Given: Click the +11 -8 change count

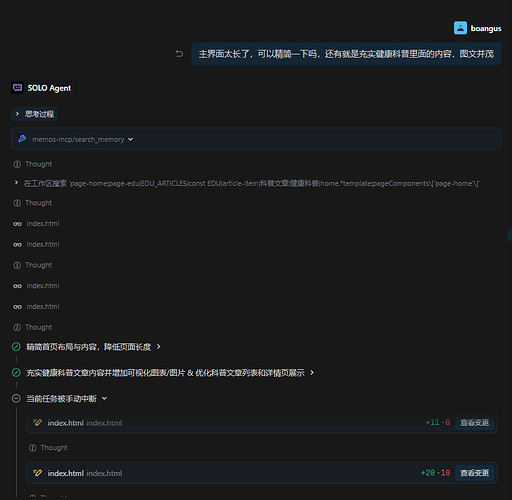Looking at the screenshot, I should (438, 423).
